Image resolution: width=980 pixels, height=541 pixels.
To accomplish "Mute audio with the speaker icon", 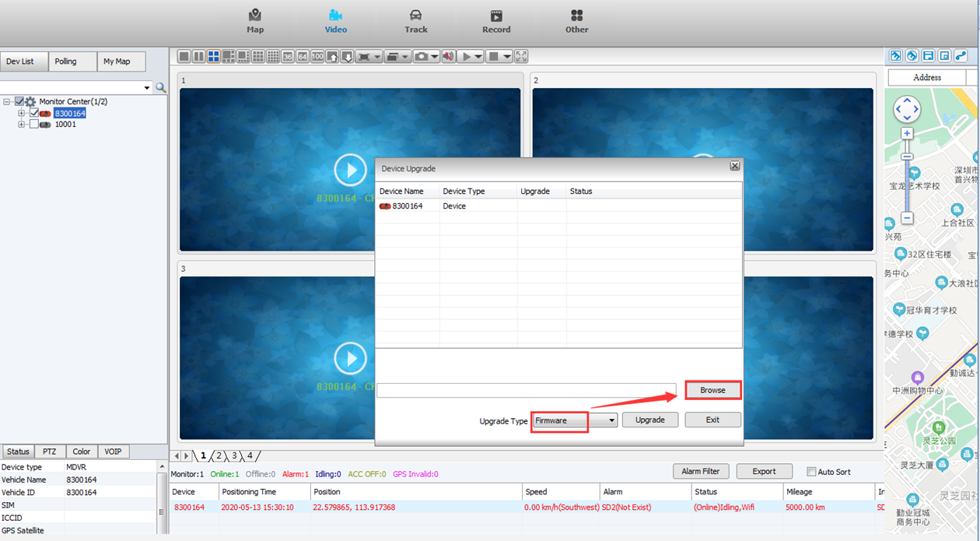I will (x=448, y=57).
